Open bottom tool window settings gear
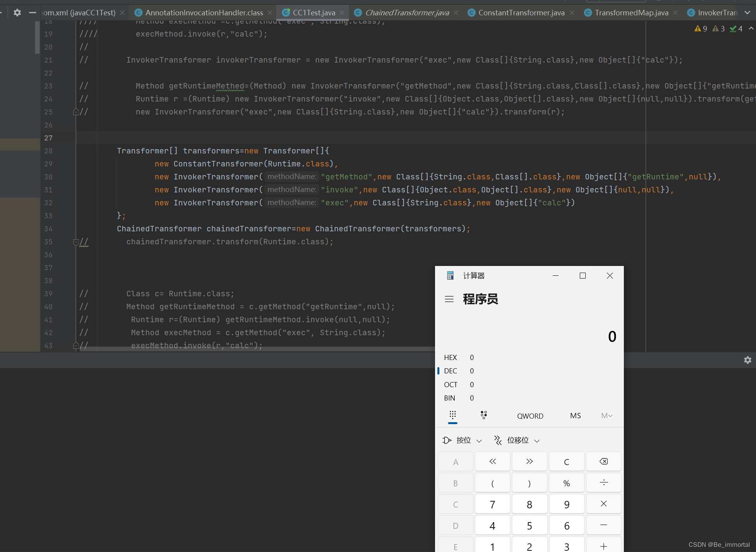756x552 pixels. coord(748,360)
